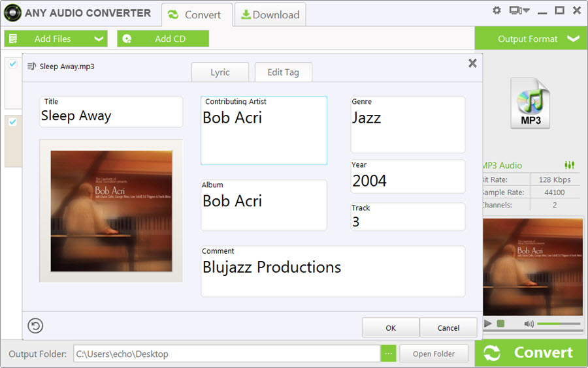
Task: Select the MP3 output format icon
Action: point(531,103)
